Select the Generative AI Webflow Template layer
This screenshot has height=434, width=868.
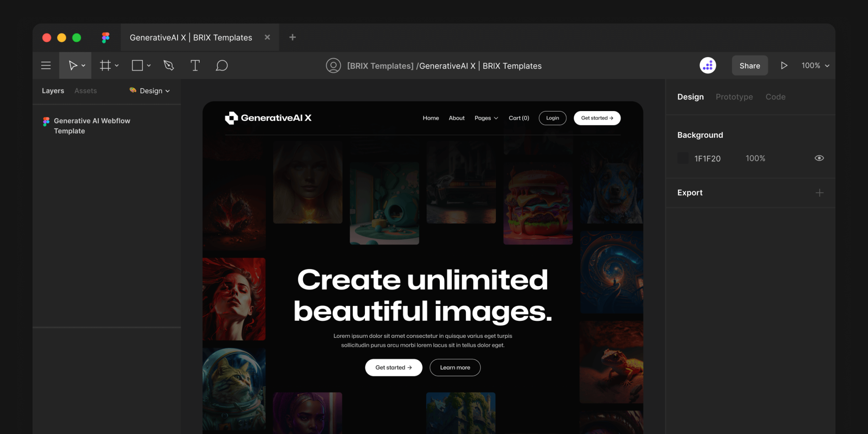pos(92,125)
